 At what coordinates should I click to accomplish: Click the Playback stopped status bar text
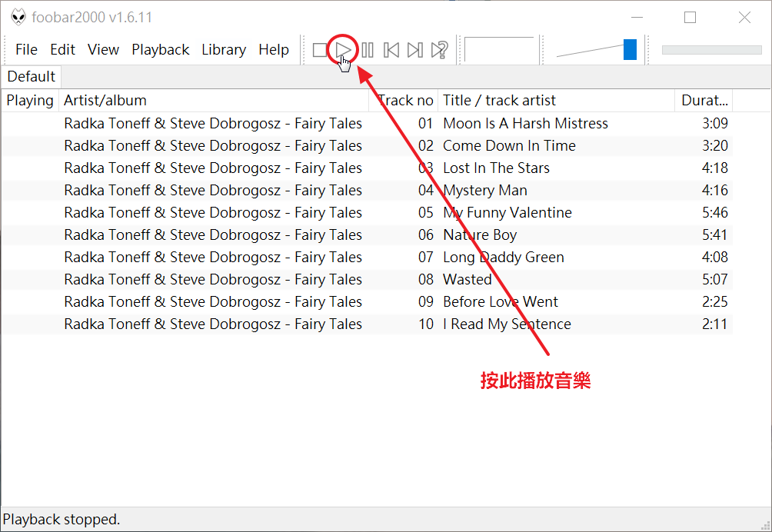point(62,520)
